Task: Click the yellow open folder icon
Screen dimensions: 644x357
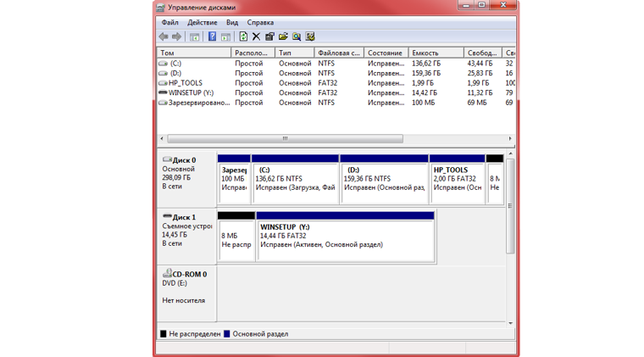Action: [x=283, y=37]
